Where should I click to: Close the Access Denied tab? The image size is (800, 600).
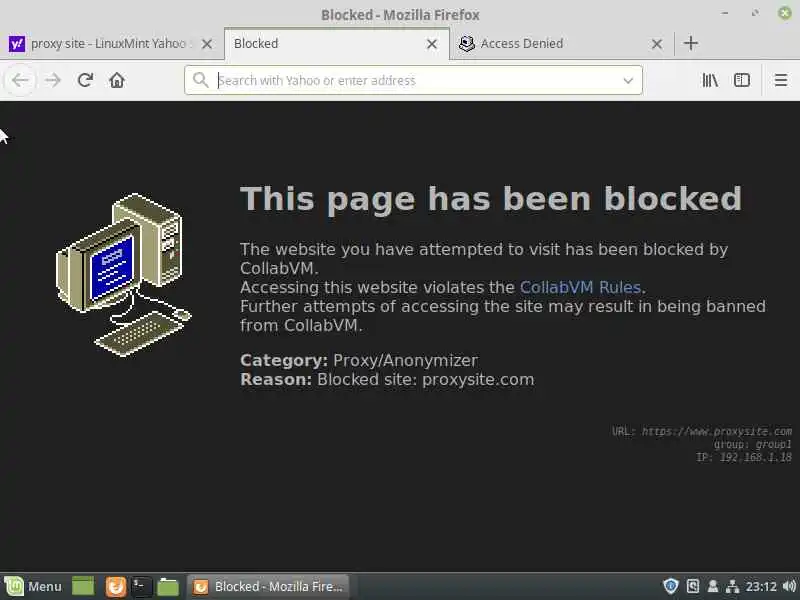[657, 44]
